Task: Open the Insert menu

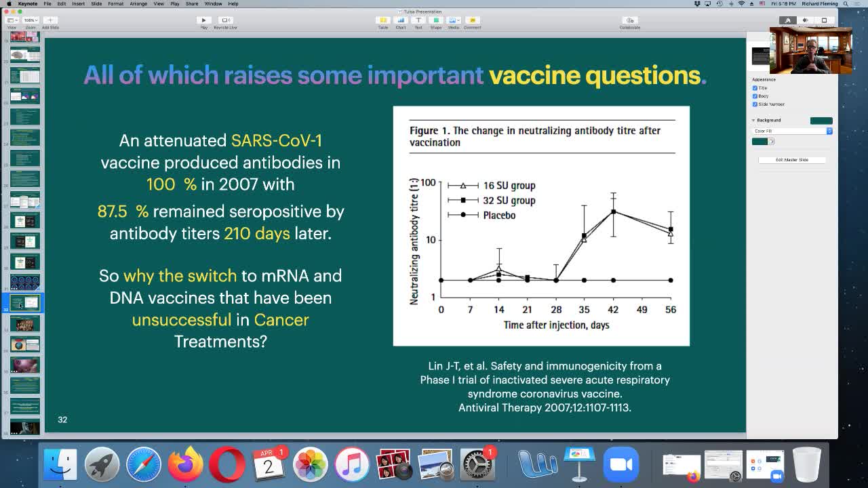Action: click(x=79, y=3)
